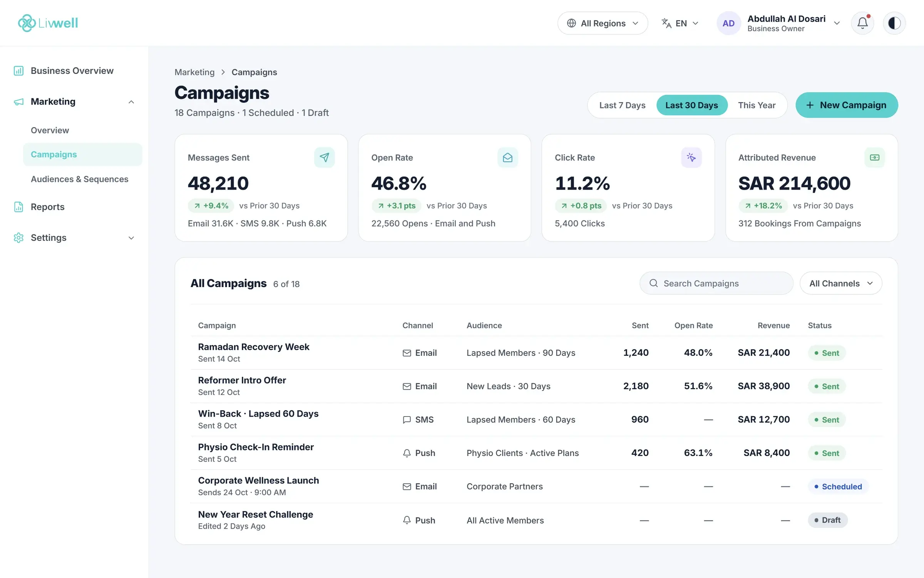
Task: Click the Click Rate cursor icon
Action: tap(691, 158)
